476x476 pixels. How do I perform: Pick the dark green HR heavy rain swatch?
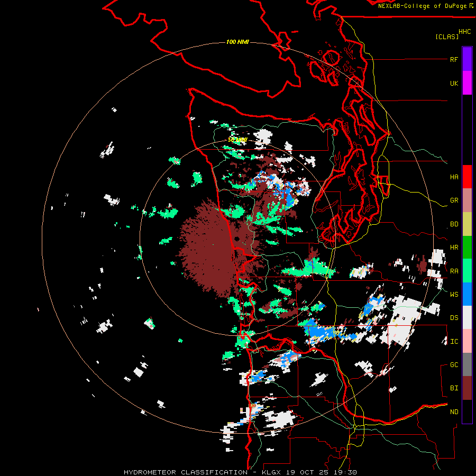(467, 248)
